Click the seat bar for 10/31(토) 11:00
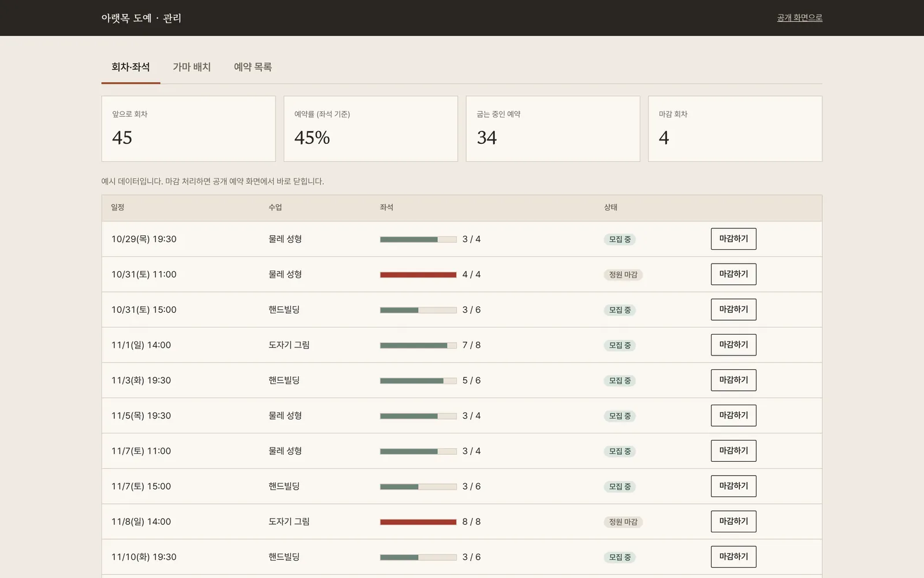This screenshot has height=578, width=924. click(418, 275)
